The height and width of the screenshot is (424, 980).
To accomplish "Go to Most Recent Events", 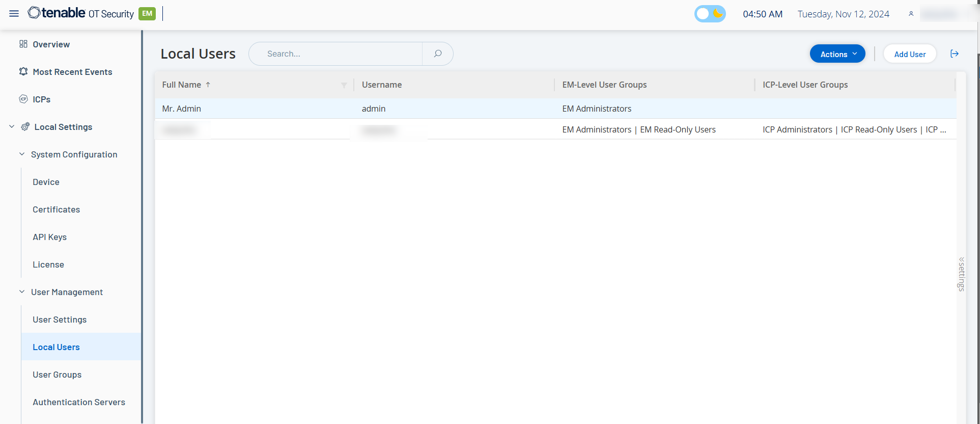I will click(72, 72).
